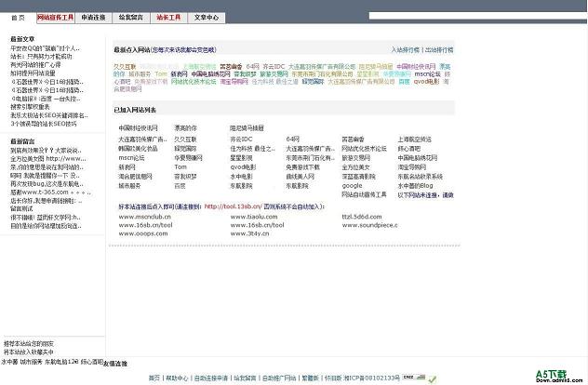
Task: View the 入站排行榜 ranking link
Action: coord(406,49)
